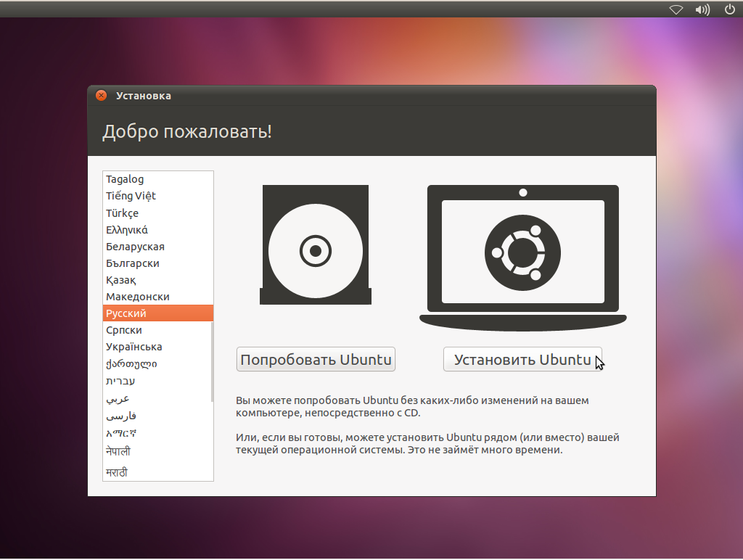
Task: Close the Установка installer window
Action: pos(101,95)
